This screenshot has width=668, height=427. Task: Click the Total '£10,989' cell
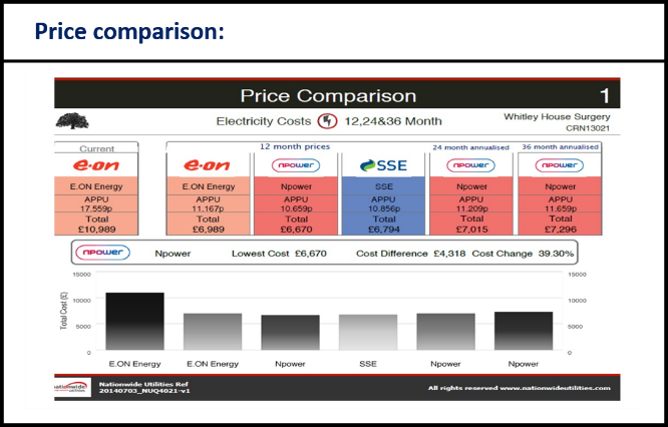click(x=96, y=224)
